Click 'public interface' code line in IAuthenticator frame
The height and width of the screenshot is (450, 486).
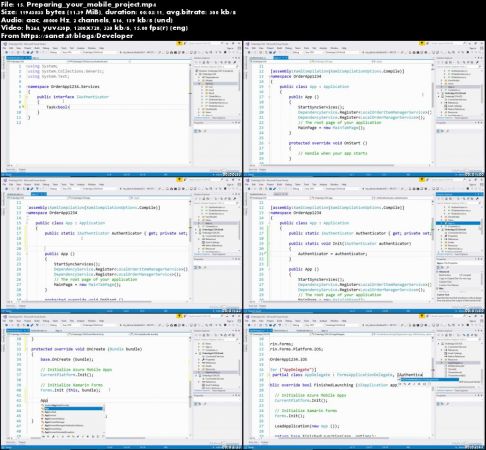[x=73, y=97]
